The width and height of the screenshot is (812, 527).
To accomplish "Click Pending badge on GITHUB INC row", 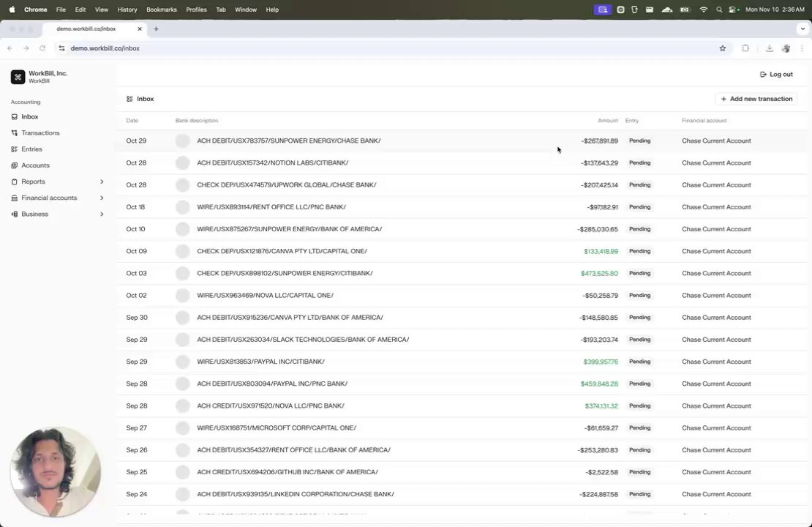I will pos(639,472).
